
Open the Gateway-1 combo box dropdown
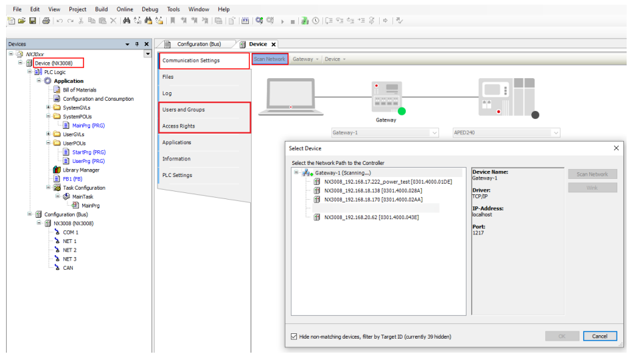[434, 133]
